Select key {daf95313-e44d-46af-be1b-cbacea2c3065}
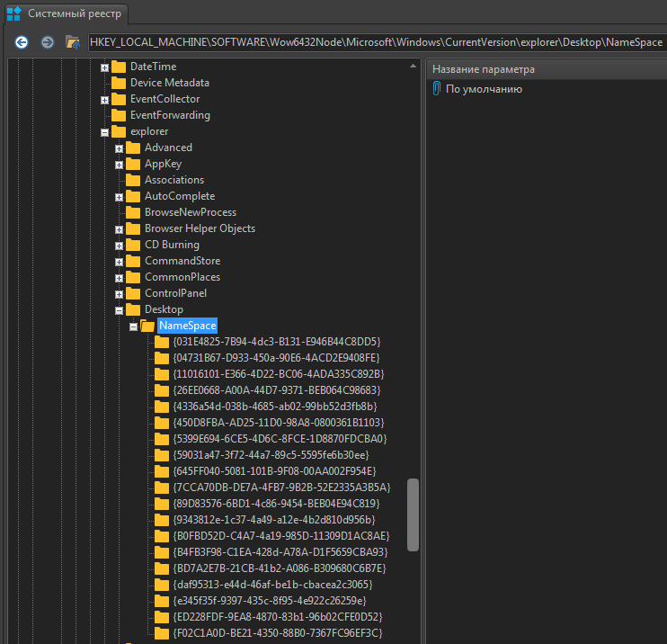The width and height of the screenshot is (667, 644). coord(272,584)
